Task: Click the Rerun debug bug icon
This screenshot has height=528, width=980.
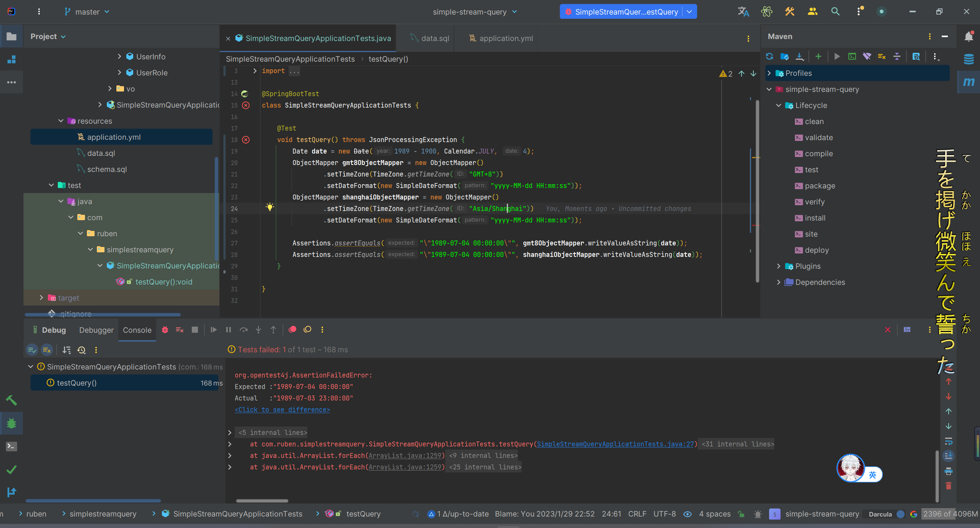Action: pos(165,330)
